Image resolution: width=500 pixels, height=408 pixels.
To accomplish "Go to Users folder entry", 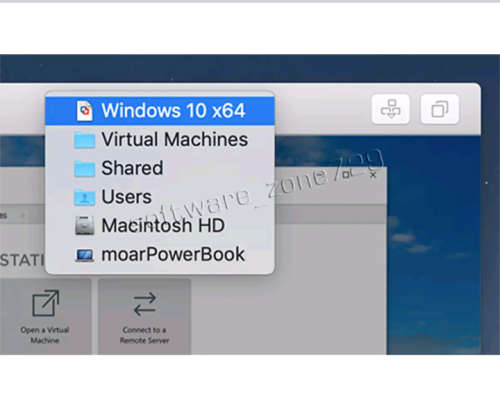I will tap(160, 197).
